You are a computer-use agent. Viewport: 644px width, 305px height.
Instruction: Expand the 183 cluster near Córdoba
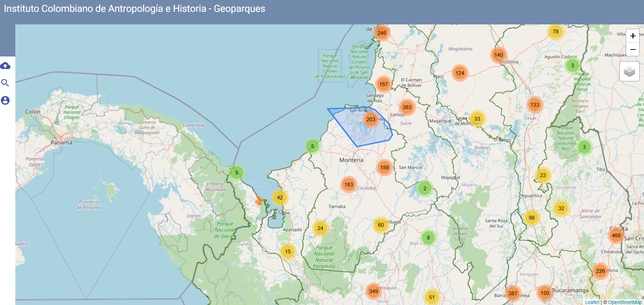coord(349,185)
